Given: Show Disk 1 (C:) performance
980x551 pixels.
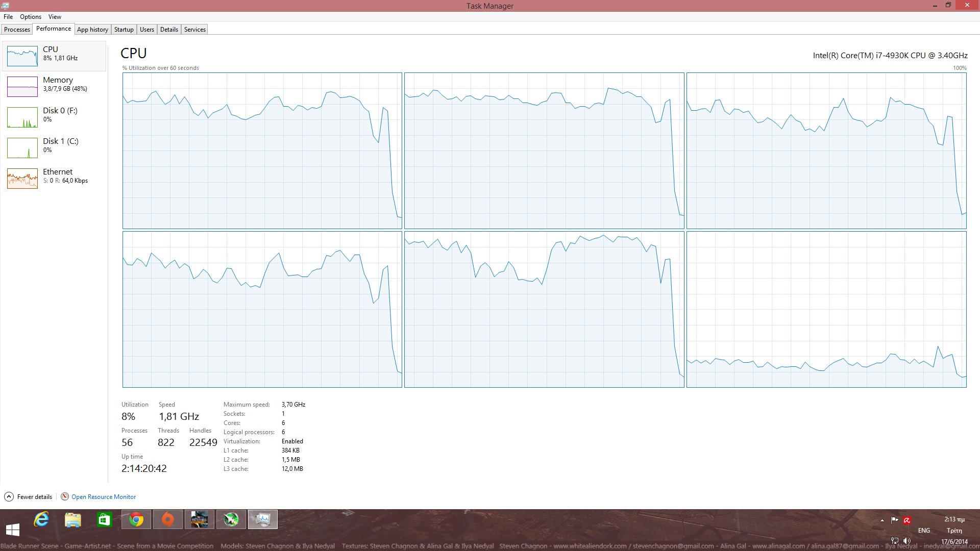Looking at the screenshot, I should [54, 147].
